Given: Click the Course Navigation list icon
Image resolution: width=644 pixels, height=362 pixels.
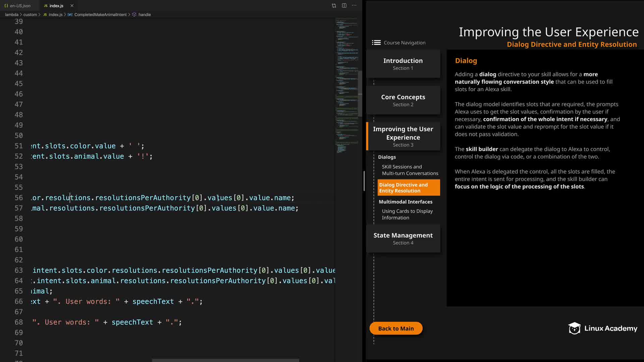Looking at the screenshot, I should [x=376, y=43].
